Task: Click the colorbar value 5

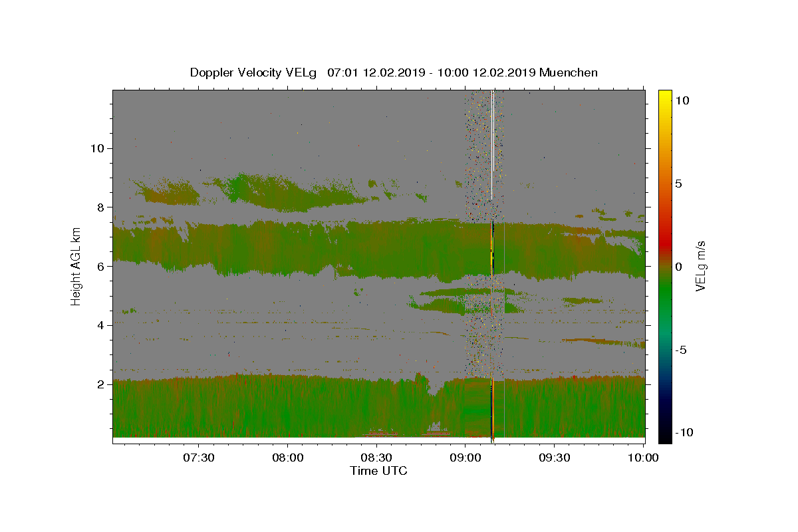Action: pos(680,183)
